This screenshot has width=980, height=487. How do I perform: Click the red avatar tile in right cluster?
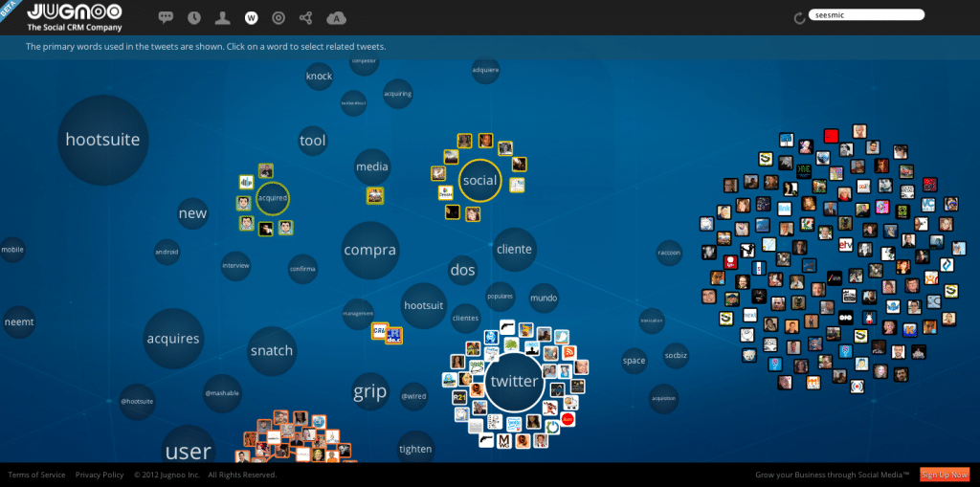[x=831, y=136]
